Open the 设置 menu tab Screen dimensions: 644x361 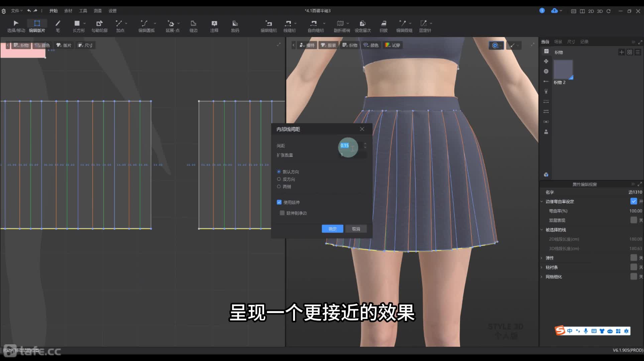tap(113, 11)
